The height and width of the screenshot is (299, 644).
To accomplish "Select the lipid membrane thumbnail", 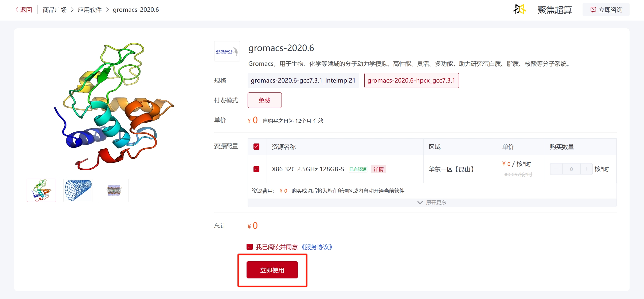I will coord(114,190).
